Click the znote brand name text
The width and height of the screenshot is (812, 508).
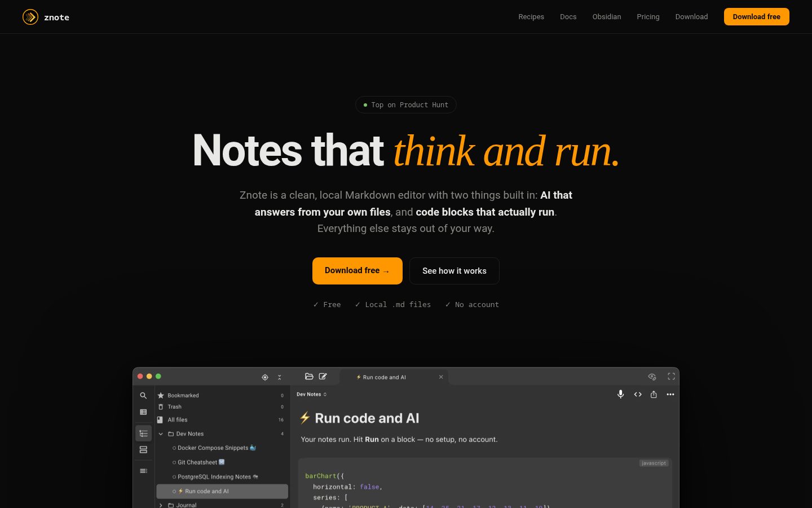point(57,17)
